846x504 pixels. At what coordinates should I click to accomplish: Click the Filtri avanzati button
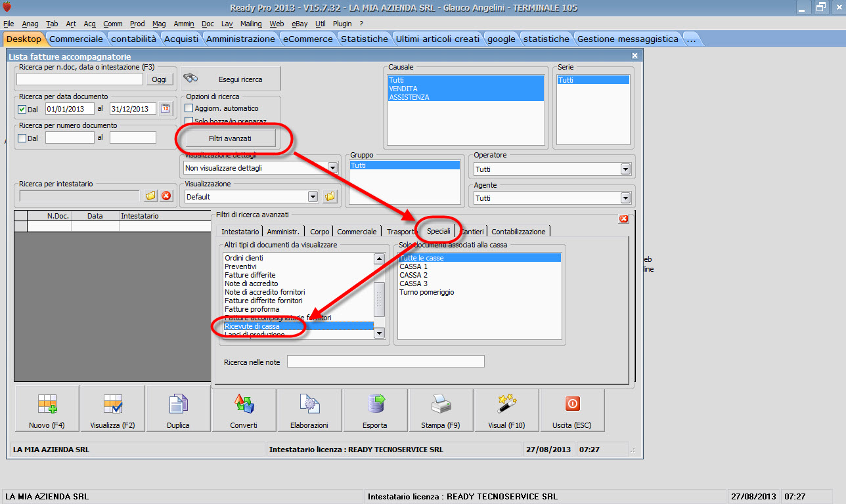(x=230, y=138)
